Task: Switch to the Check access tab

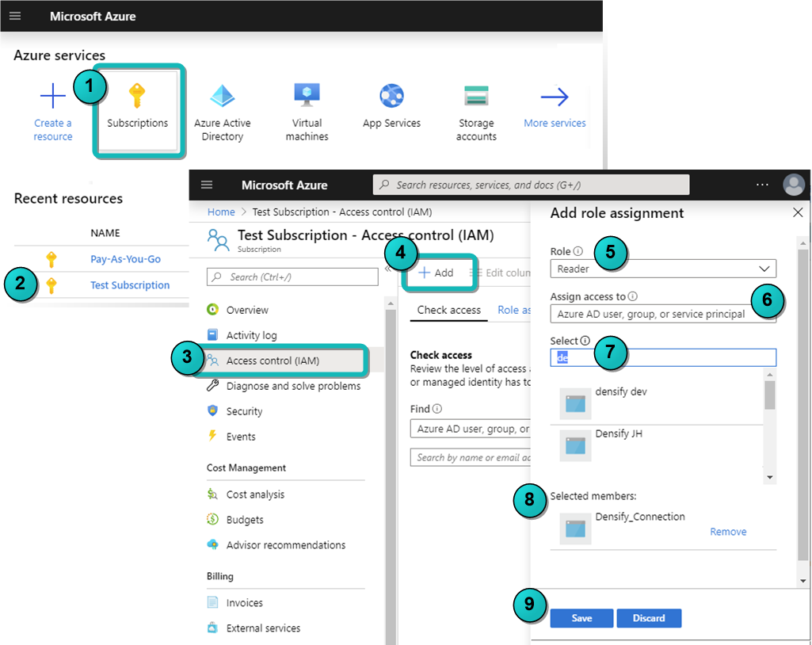Action: (449, 310)
